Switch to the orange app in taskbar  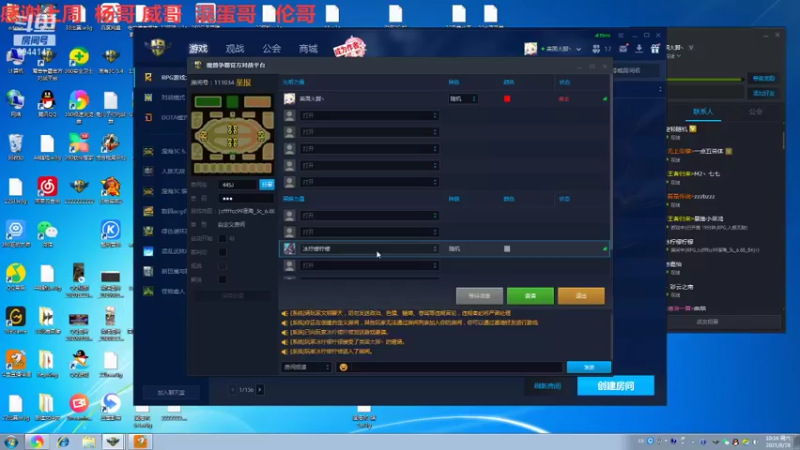coord(140,441)
